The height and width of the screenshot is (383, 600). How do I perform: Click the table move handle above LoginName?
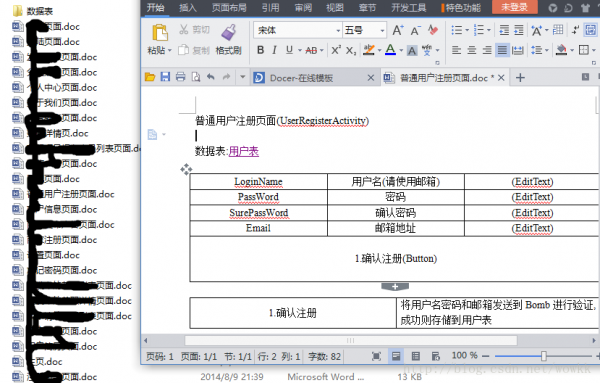coord(186,169)
